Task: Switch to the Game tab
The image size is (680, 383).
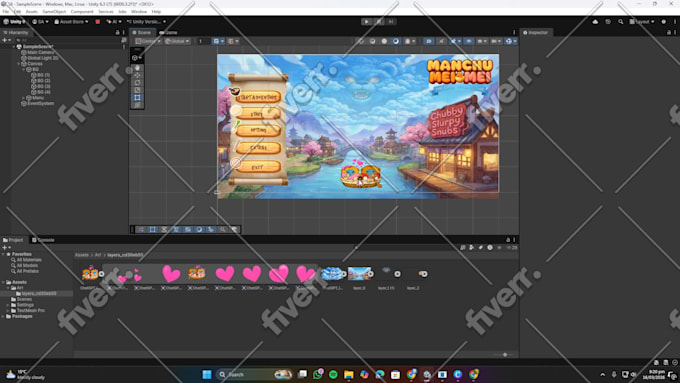Action: 169,33
